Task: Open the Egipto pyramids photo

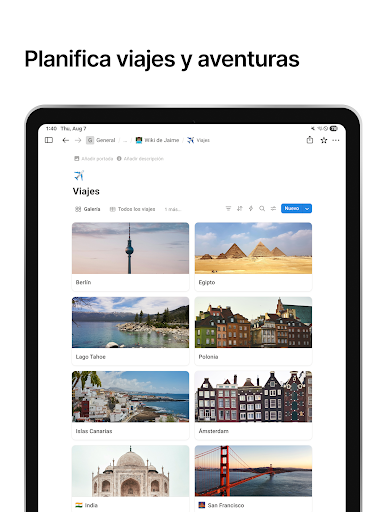Action: (253, 248)
